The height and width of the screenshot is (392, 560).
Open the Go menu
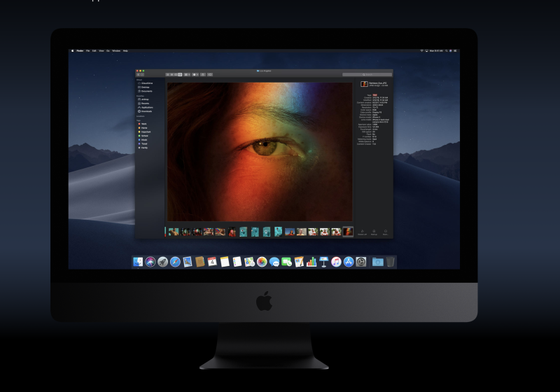tap(108, 50)
